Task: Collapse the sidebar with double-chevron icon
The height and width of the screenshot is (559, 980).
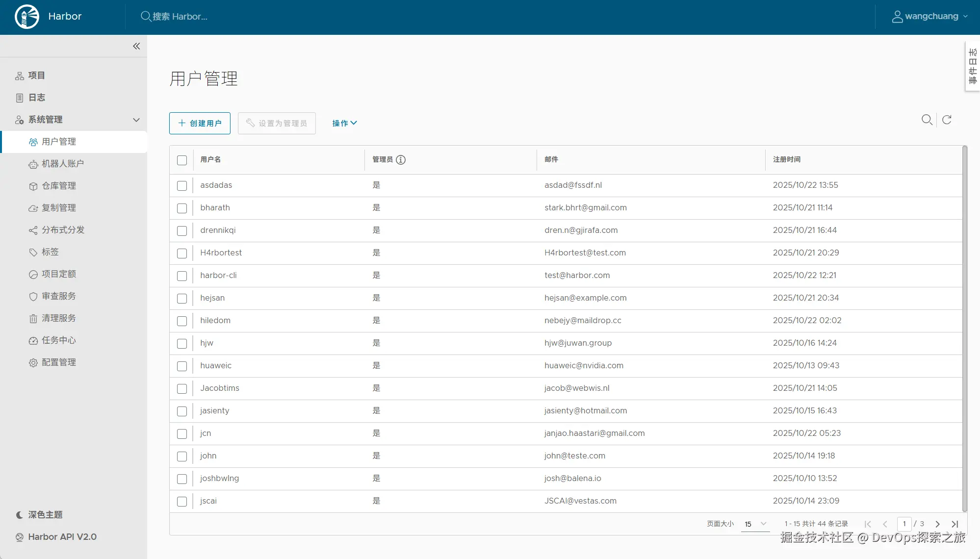Action: coord(136,46)
